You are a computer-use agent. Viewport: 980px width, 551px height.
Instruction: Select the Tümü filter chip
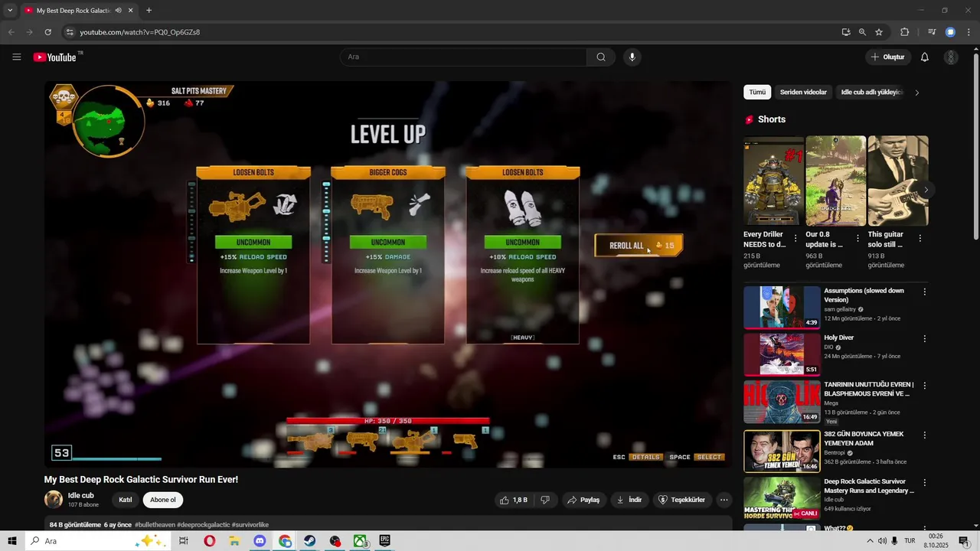757,92
